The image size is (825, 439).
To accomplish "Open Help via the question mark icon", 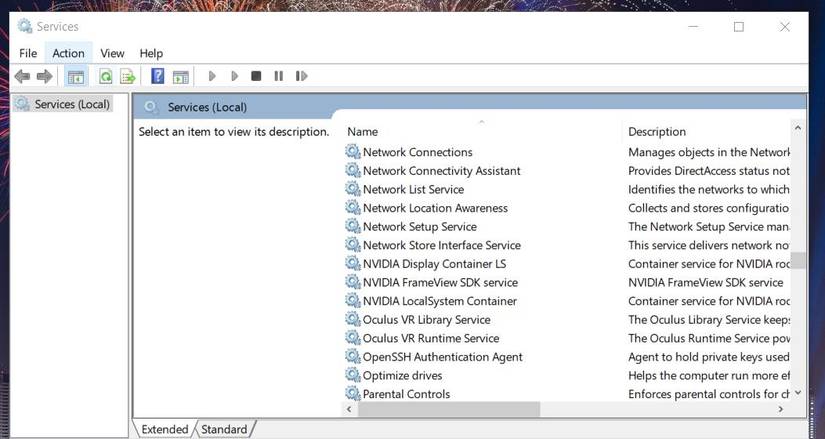I will pos(157,76).
